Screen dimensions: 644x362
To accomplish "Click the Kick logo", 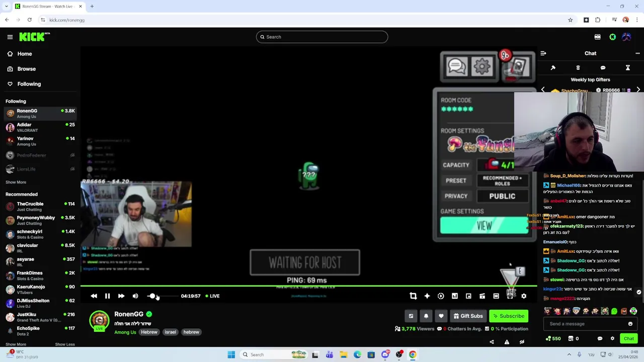I will coord(34,37).
